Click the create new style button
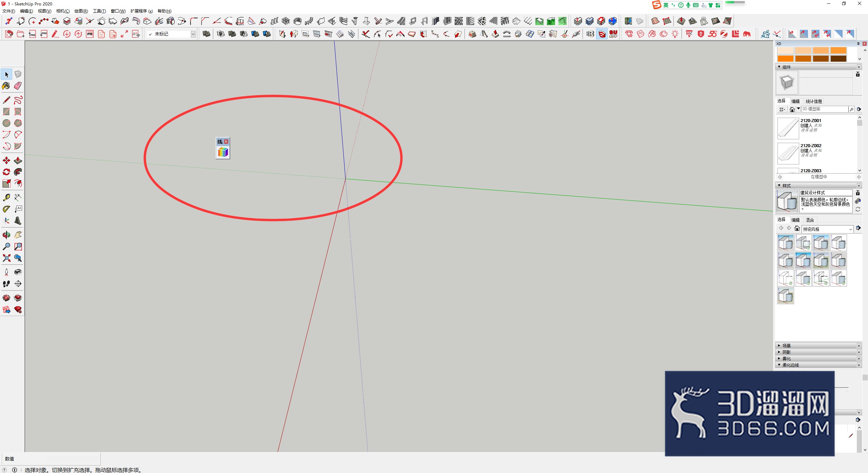The width and height of the screenshot is (868, 473). [x=858, y=201]
